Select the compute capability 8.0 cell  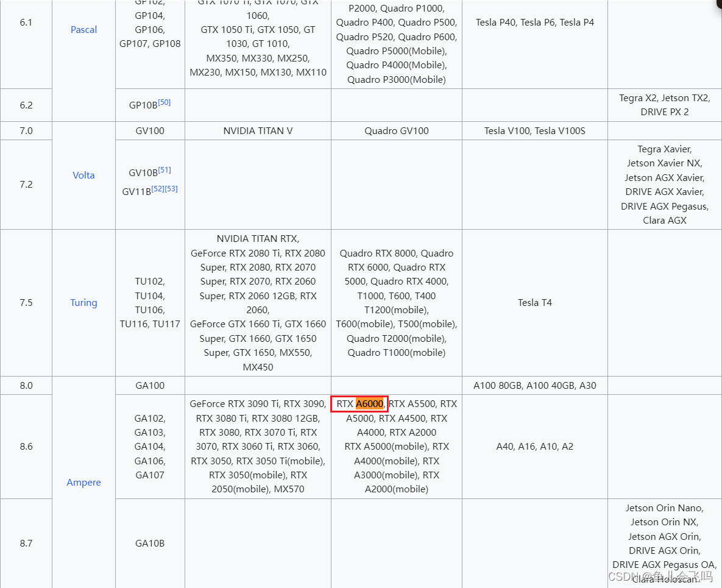point(26,386)
